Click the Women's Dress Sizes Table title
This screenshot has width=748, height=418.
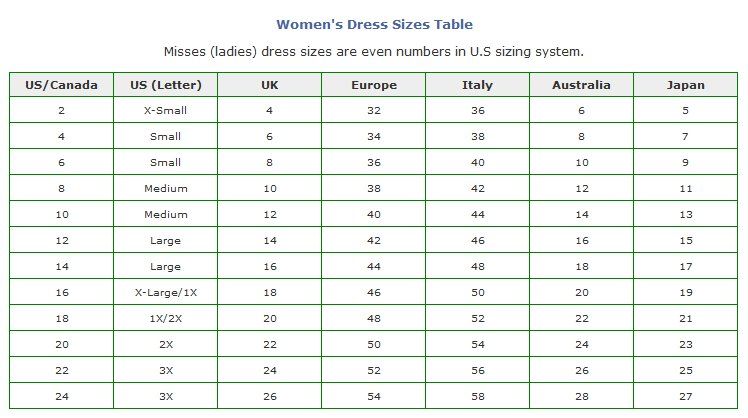tap(374, 24)
